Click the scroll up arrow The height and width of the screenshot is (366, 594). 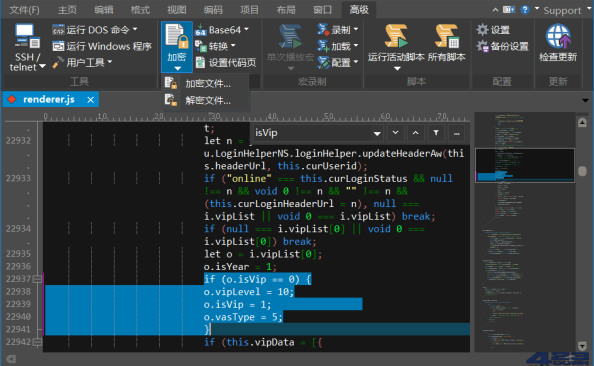pos(582,122)
